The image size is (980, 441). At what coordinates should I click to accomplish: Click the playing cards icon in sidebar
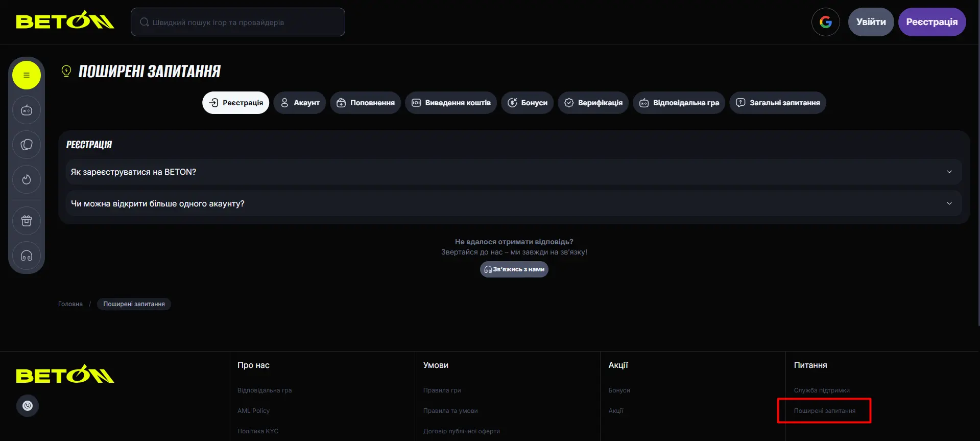click(x=27, y=145)
